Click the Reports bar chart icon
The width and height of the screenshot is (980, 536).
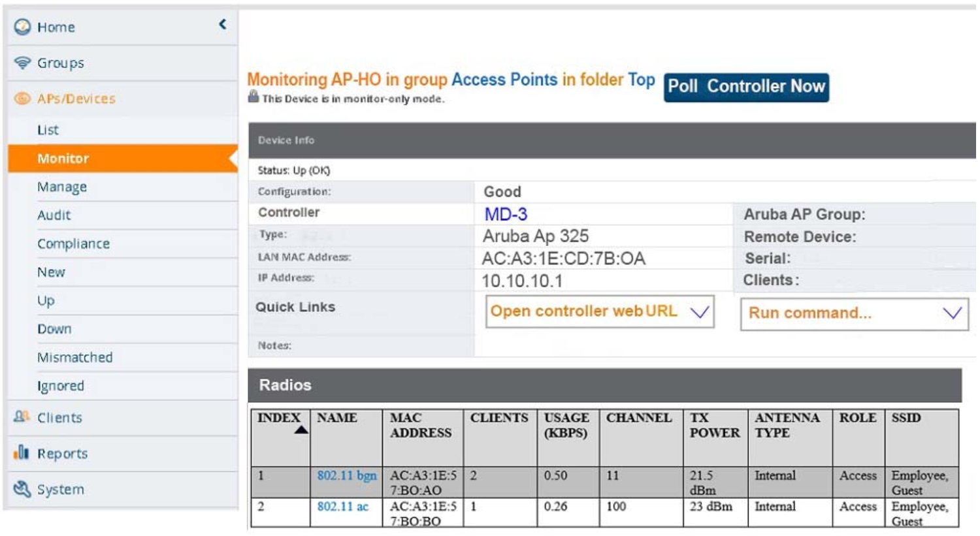tap(22, 452)
